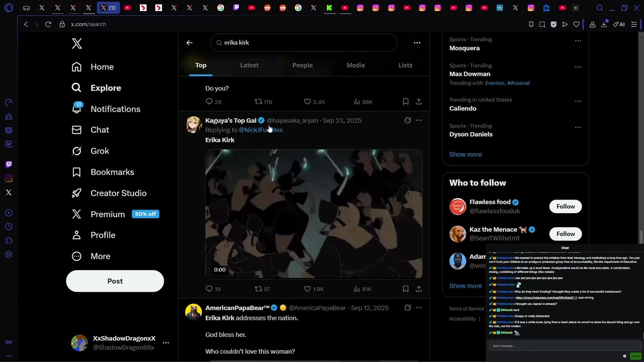Switch to the Media tab
Screen dimensions: 644x362
coord(356,65)
